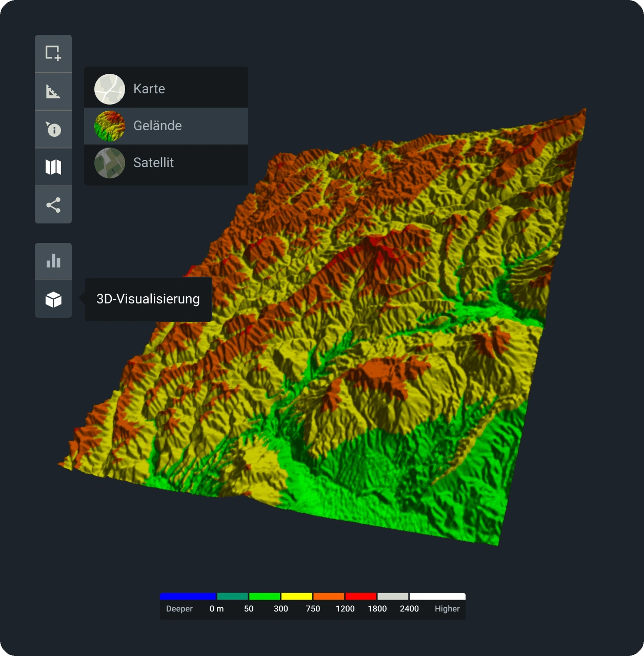Open the map layers panel
Image resolution: width=644 pixels, height=656 pixels.
[53, 167]
